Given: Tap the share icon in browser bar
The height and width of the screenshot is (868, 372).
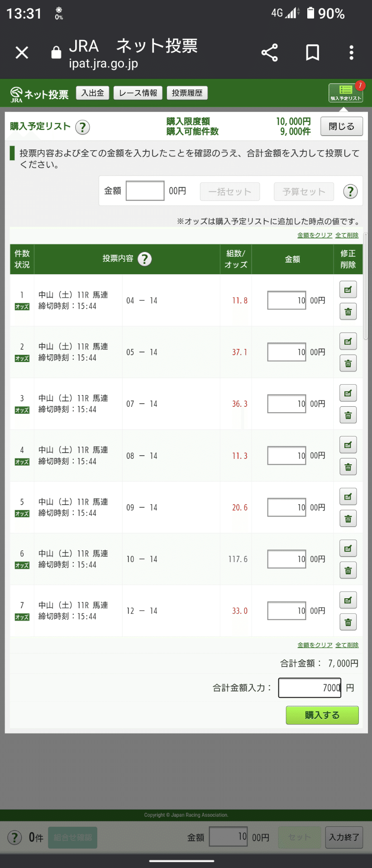Looking at the screenshot, I should click(269, 53).
